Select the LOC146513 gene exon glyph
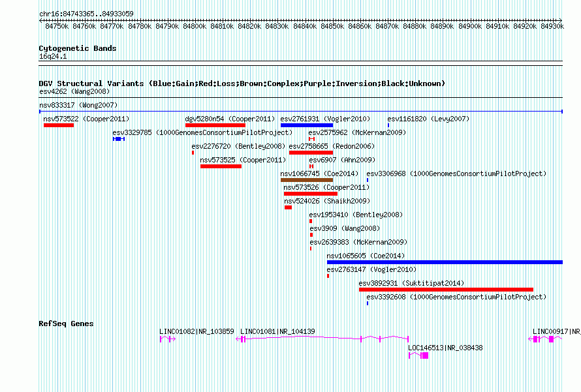Image resolution: width=581 pixels, height=392 pixels. [x=425, y=355]
